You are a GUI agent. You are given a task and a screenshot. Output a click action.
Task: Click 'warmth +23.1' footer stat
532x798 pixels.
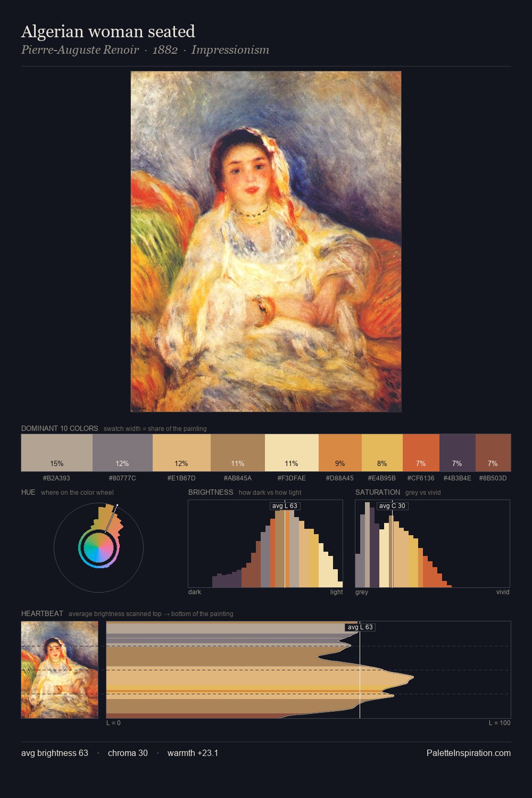tap(193, 753)
